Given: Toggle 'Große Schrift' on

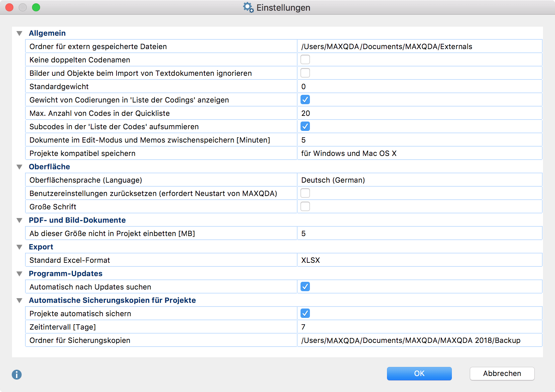Looking at the screenshot, I should (305, 206).
